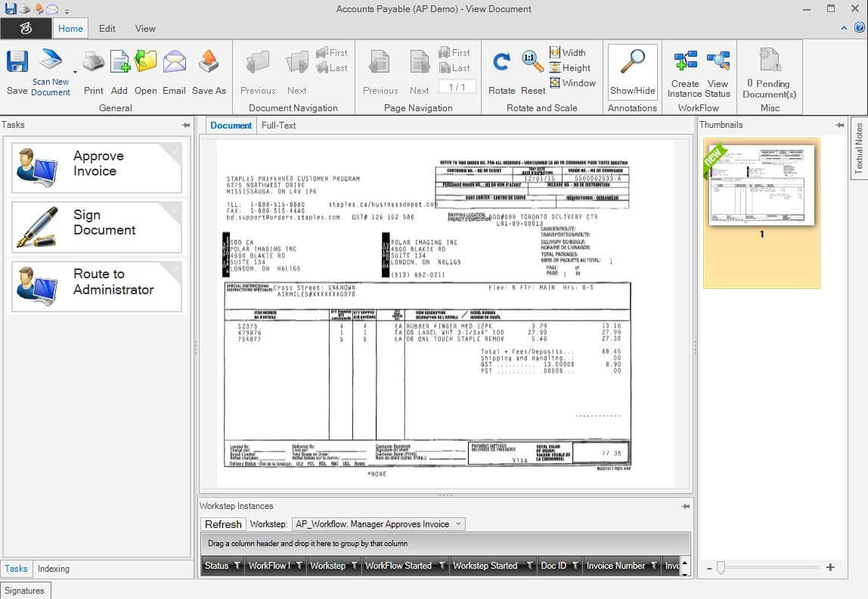Image resolution: width=868 pixels, height=599 pixels.
Task: Jump to Last in Document Navigation
Action: click(x=332, y=68)
